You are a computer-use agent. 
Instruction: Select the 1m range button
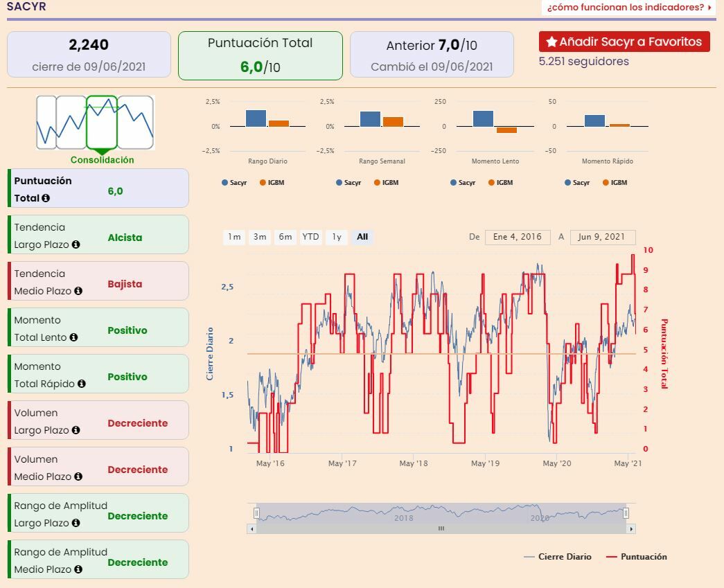pos(234,237)
